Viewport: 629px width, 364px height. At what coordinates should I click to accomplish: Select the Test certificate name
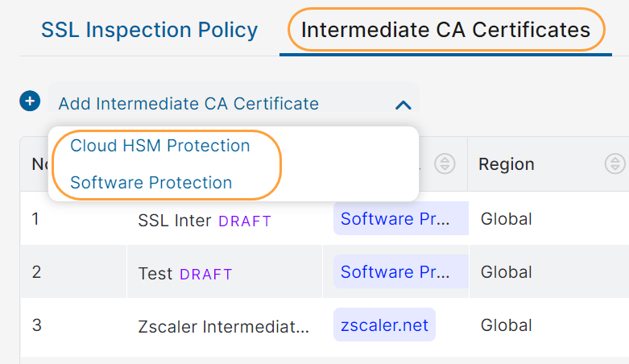pos(155,274)
